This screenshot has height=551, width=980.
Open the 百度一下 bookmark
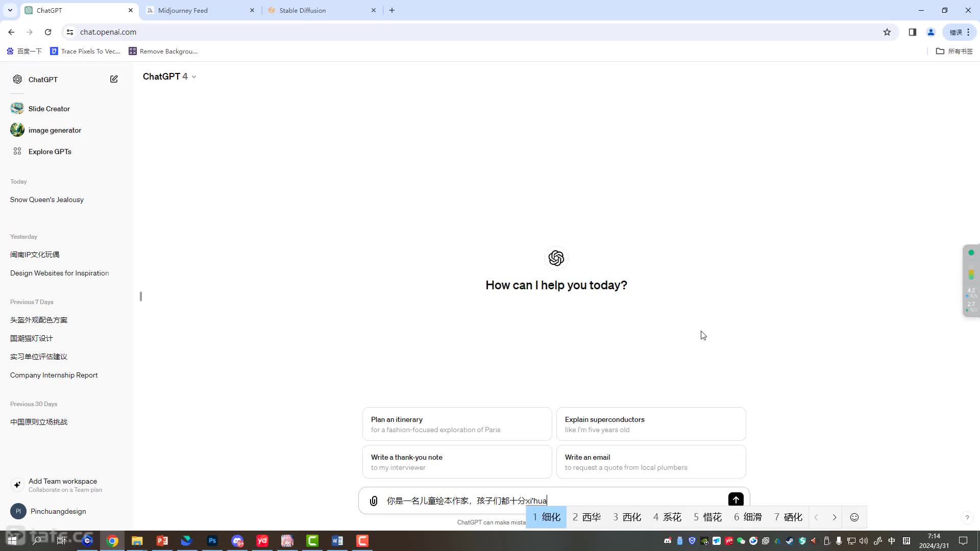coord(24,51)
